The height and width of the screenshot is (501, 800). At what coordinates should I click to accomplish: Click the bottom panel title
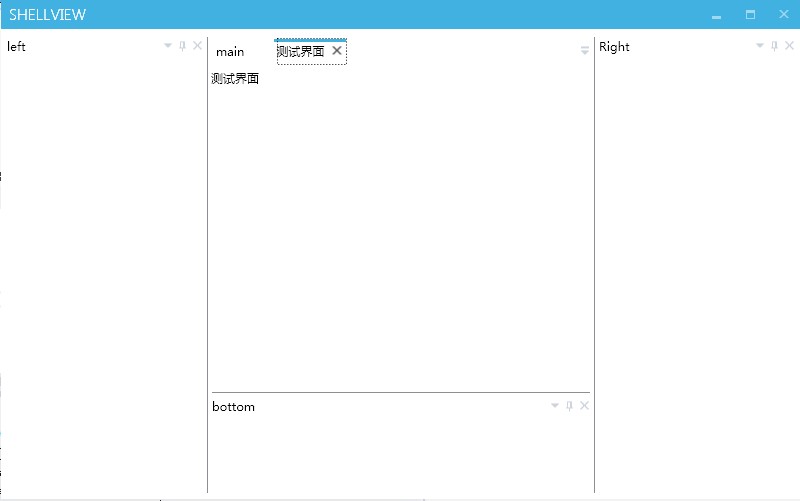233,407
